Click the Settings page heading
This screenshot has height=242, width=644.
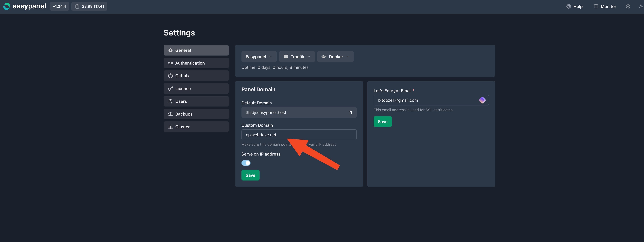click(x=179, y=33)
